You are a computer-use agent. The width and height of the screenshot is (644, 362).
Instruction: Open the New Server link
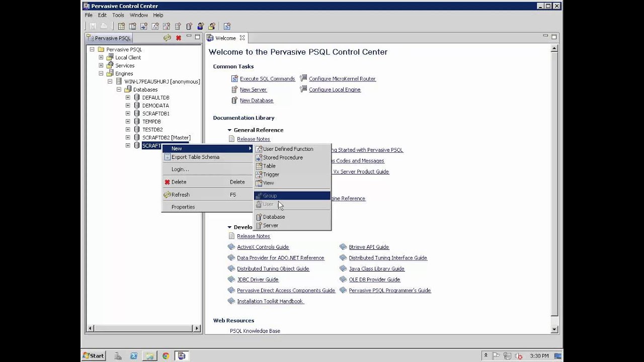tap(253, 89)
